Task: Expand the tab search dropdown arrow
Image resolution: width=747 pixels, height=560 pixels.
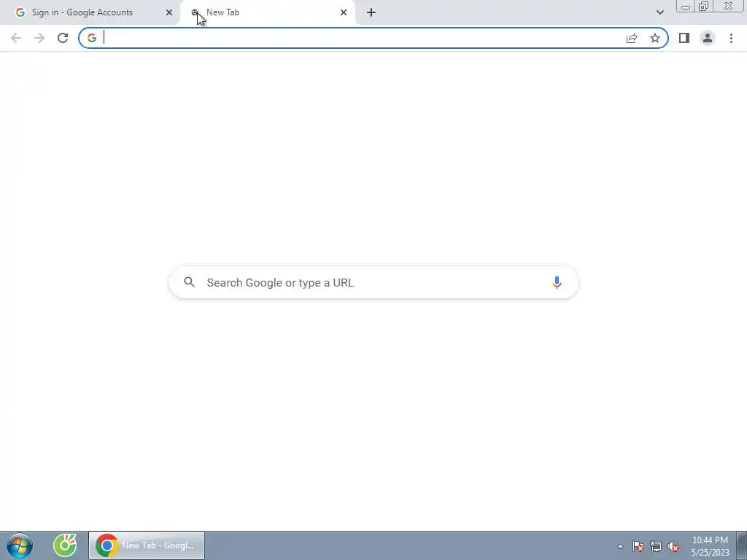Action: coord(659,12)
